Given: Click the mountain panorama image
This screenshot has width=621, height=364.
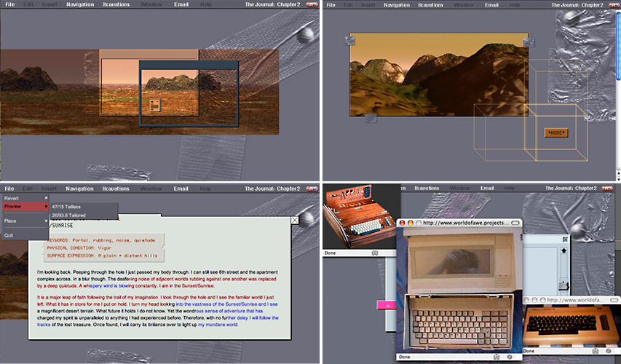Looking at the screenshot, I should [x=439, y=75].
